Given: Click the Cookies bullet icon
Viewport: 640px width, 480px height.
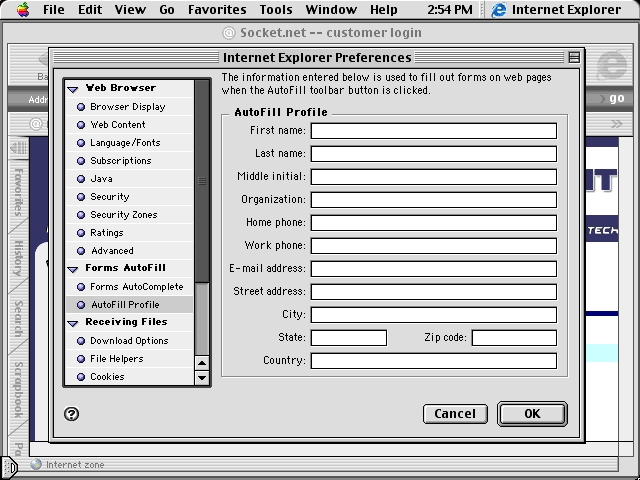Looking at the screenshot, I should coord(81,377).
